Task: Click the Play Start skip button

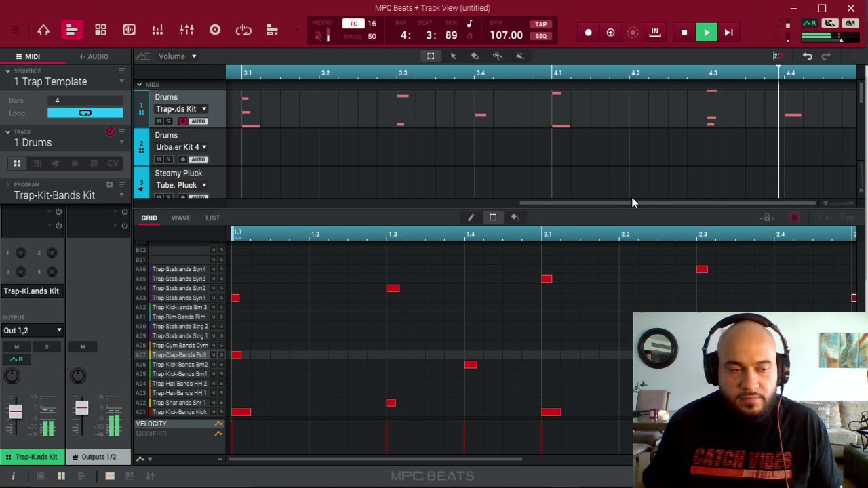Action: tap(728, 33)
